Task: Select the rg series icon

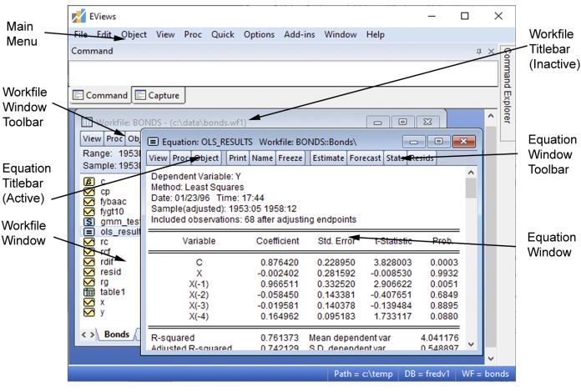Action: point(89,282)
